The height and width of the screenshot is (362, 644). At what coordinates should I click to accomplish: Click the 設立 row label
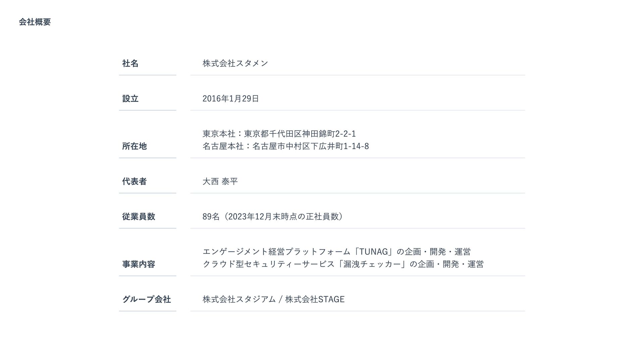point(130,99)
